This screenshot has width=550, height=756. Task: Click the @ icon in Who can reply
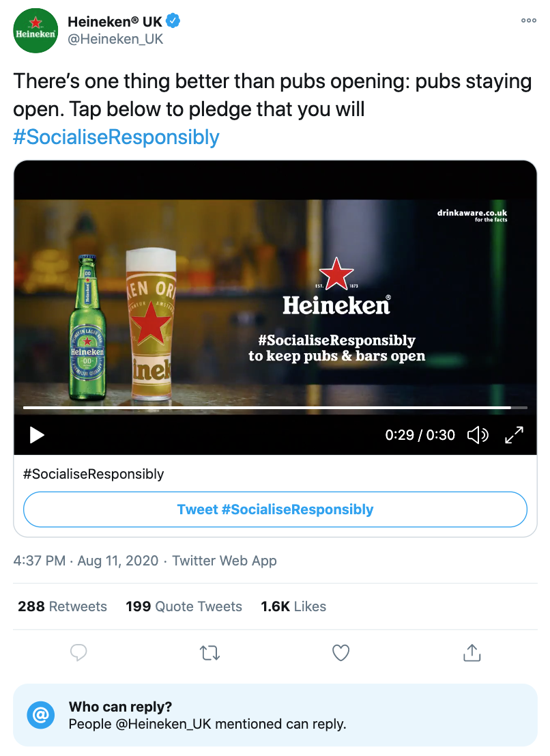point(40,715)
